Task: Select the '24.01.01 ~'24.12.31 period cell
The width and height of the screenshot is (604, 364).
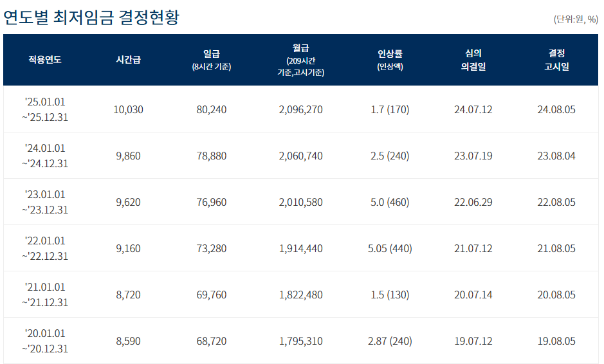Action: click(45, 156)
